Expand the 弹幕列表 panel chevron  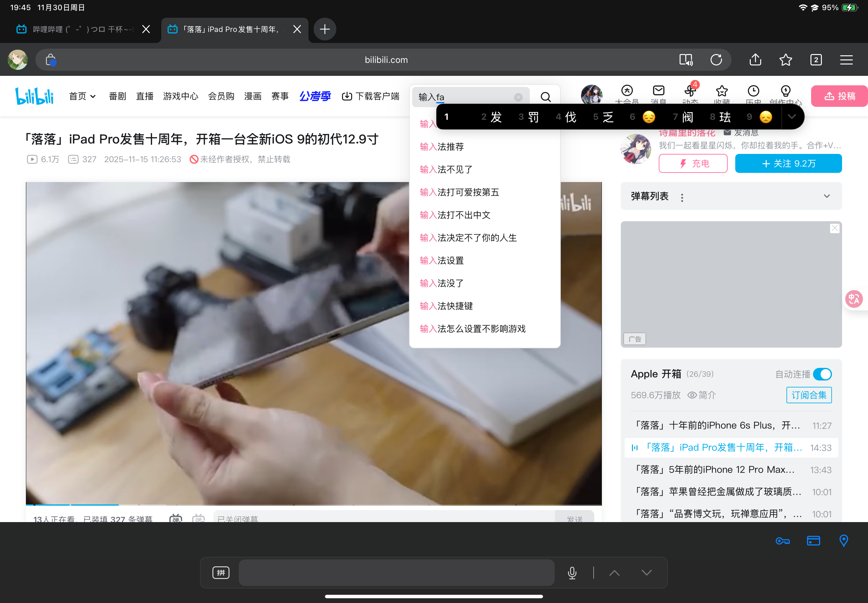point(826,196)
